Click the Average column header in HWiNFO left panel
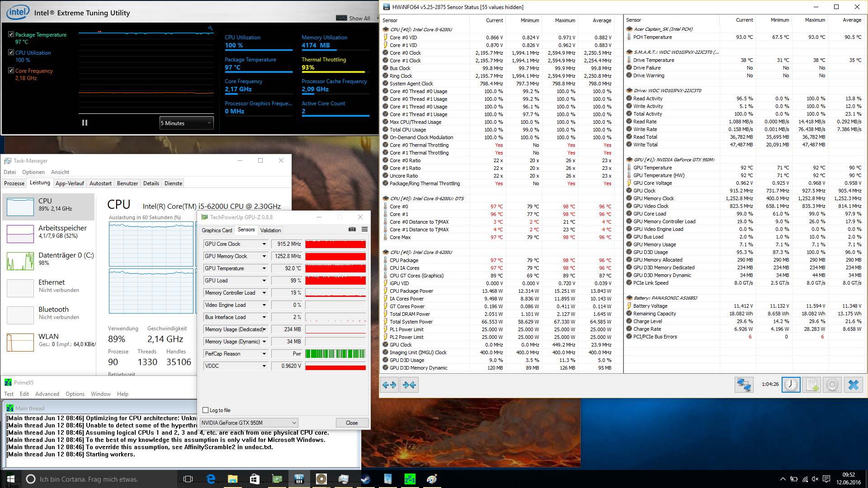The image size is (868, 488). pos(602,20)
